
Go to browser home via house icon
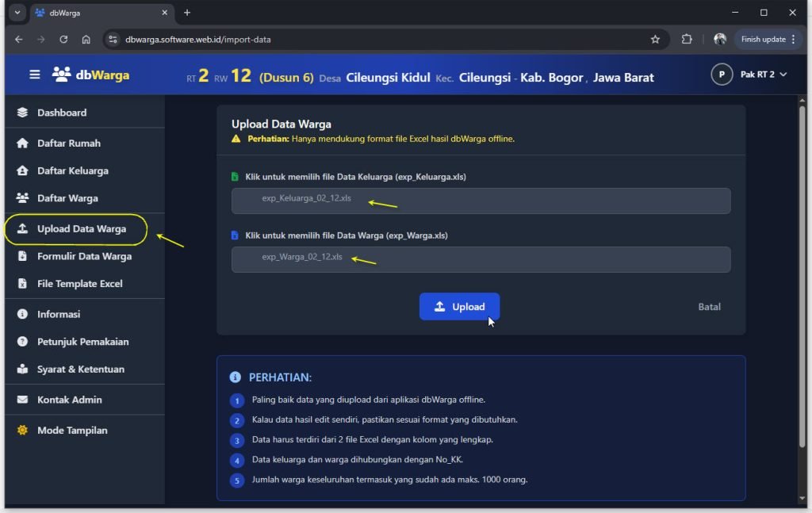tap(86, 39)
